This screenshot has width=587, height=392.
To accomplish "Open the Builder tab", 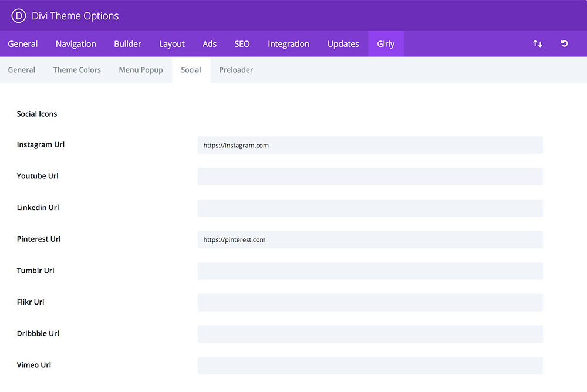I will pyautogui.click(x=127, y=44).
